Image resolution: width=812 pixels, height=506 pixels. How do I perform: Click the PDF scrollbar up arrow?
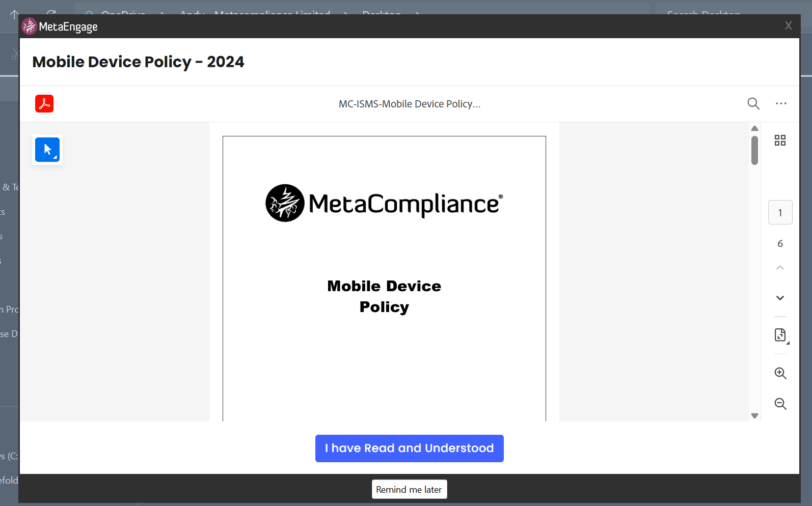tap(755, 128)
